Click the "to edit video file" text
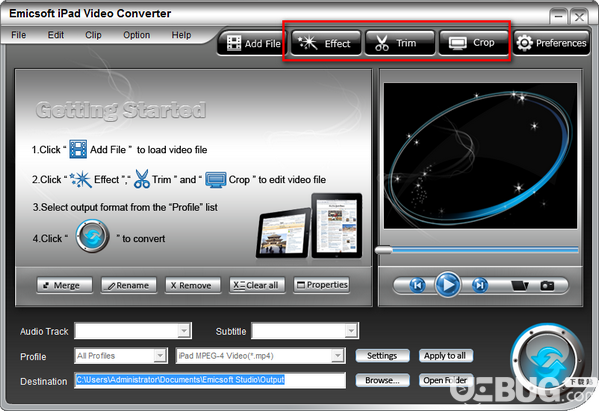599x411 pixels. click(x=292, y=180)
